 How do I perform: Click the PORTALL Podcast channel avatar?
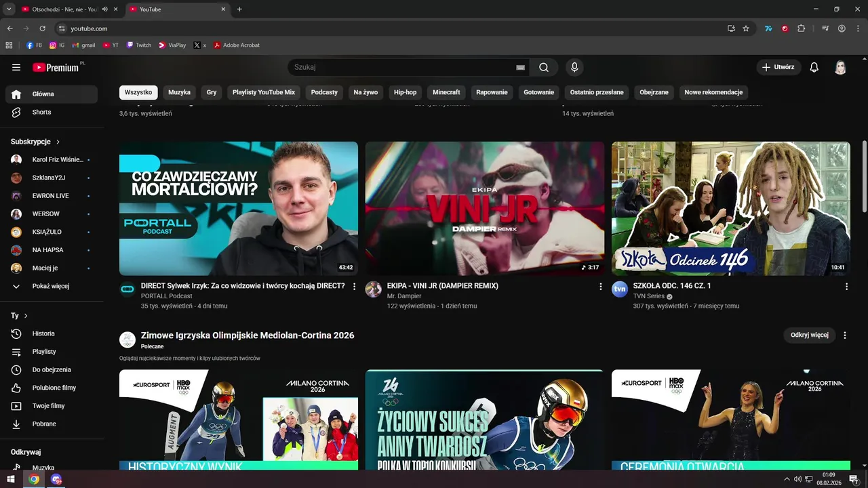pos(127,289)
